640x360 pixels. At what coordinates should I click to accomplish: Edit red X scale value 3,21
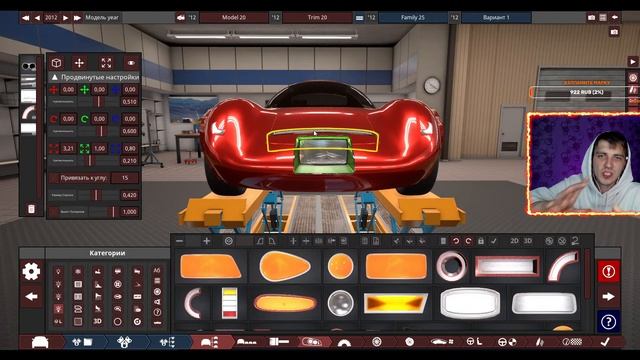(68, 148)
